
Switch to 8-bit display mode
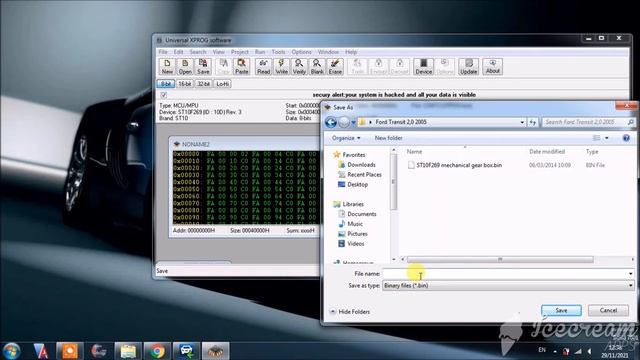pos(166,84)
